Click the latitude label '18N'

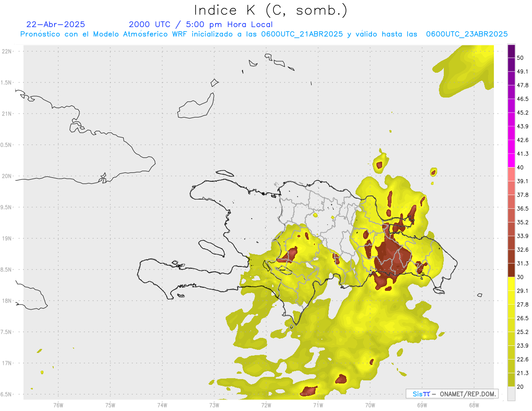pyautogui.click(x=7, y=301)
